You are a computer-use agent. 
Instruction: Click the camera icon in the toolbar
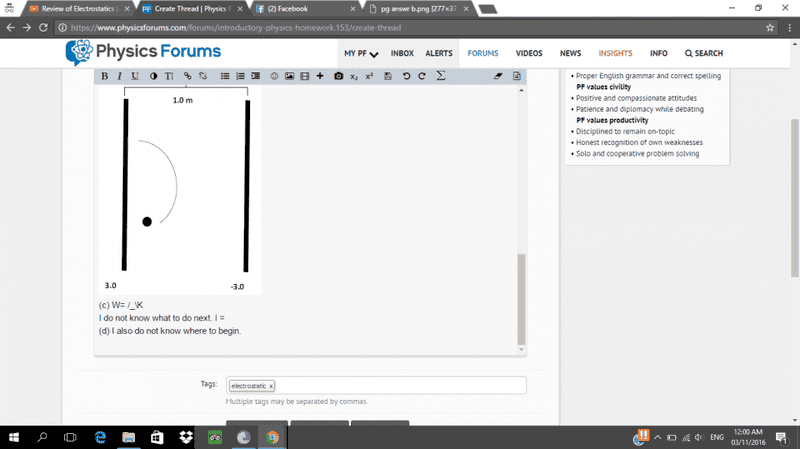pos(338,76)
